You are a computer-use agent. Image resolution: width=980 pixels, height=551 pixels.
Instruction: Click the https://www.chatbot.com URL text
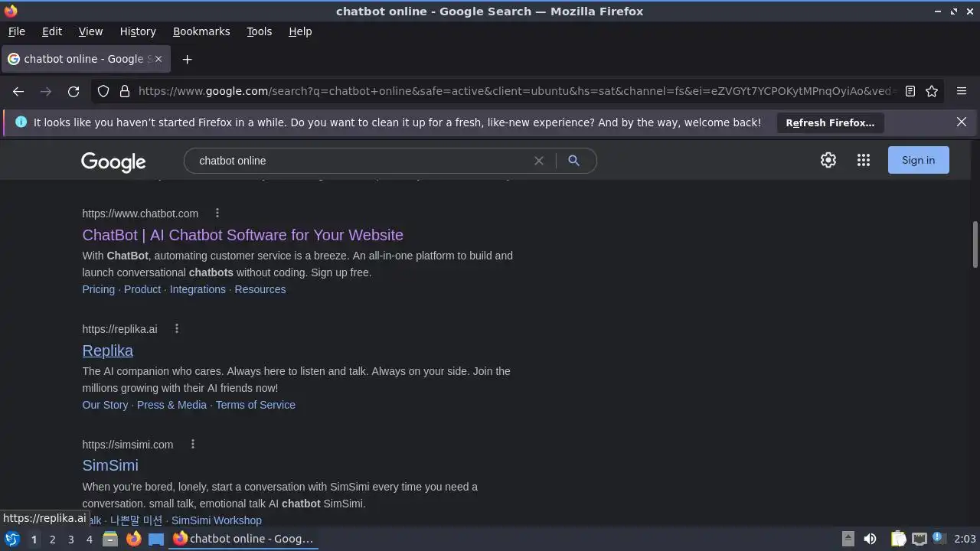point(140,214)
